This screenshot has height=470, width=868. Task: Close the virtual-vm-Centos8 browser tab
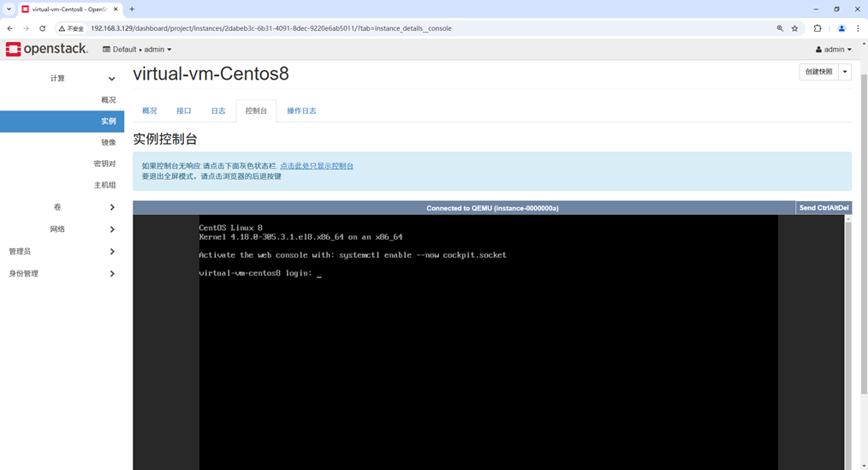click(116, 9)
